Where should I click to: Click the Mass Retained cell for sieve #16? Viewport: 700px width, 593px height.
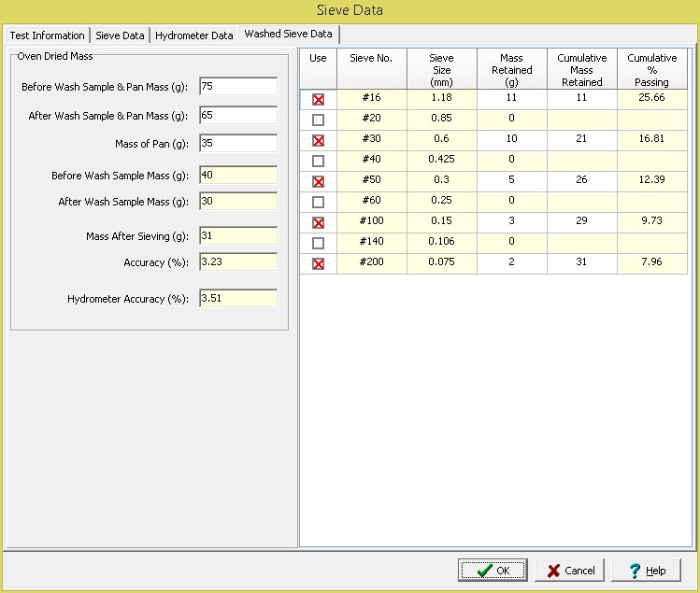(x=511, y=98)
